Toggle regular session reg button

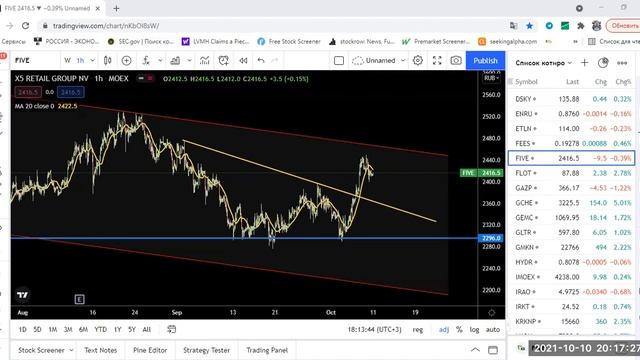coord(418,329)
